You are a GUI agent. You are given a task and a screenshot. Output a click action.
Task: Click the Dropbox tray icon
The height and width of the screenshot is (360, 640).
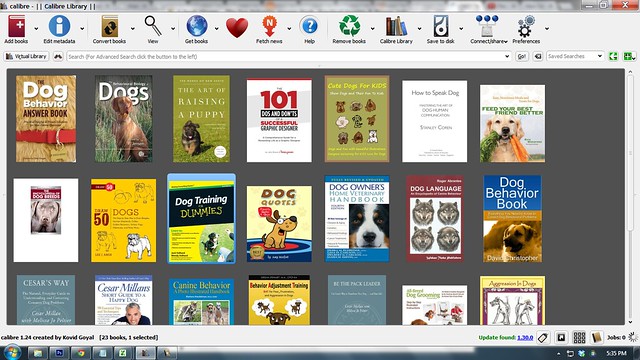(582, 353)
